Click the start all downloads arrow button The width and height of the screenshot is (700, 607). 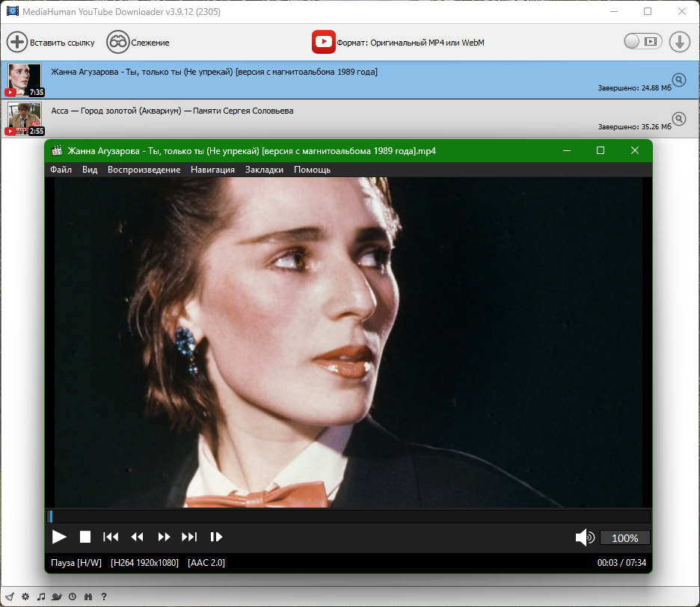click(x=680, y=42)
